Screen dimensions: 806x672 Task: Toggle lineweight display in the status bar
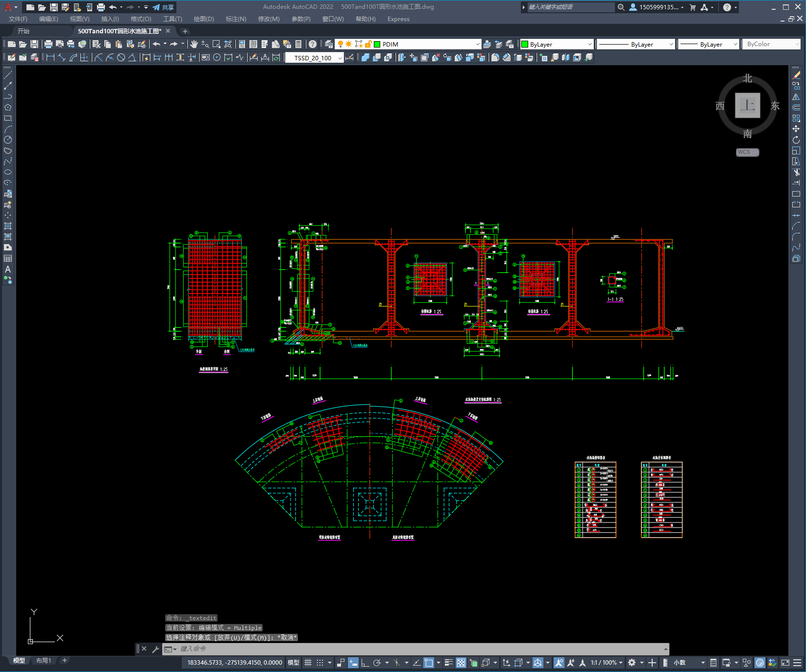click(x=448, y=663)
